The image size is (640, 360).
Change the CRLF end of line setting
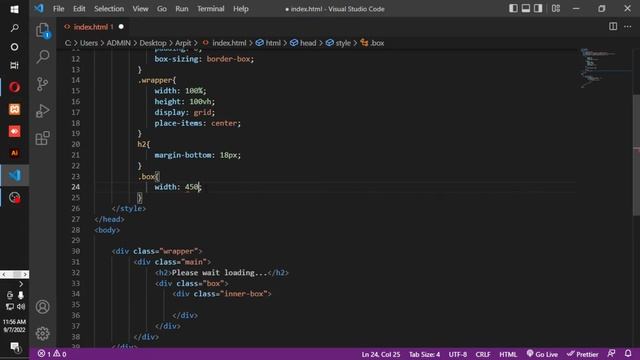(483, 354)
